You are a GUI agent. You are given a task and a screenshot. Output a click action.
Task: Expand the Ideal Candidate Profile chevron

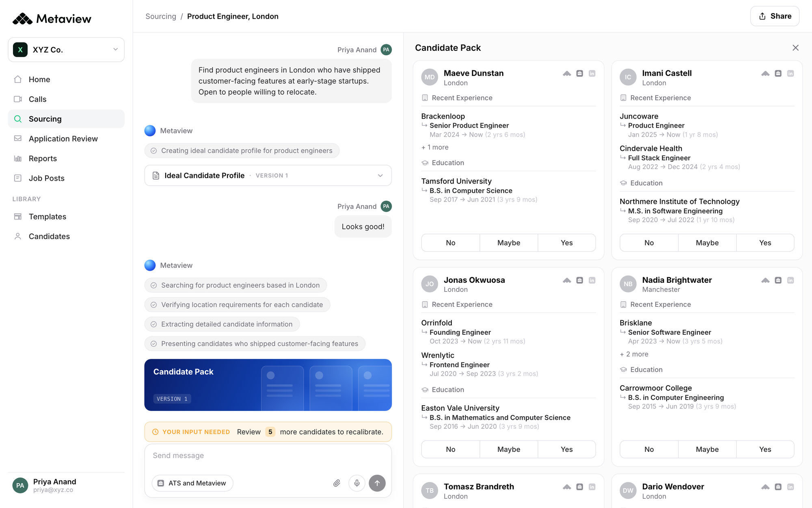click(x=380, y=176)
